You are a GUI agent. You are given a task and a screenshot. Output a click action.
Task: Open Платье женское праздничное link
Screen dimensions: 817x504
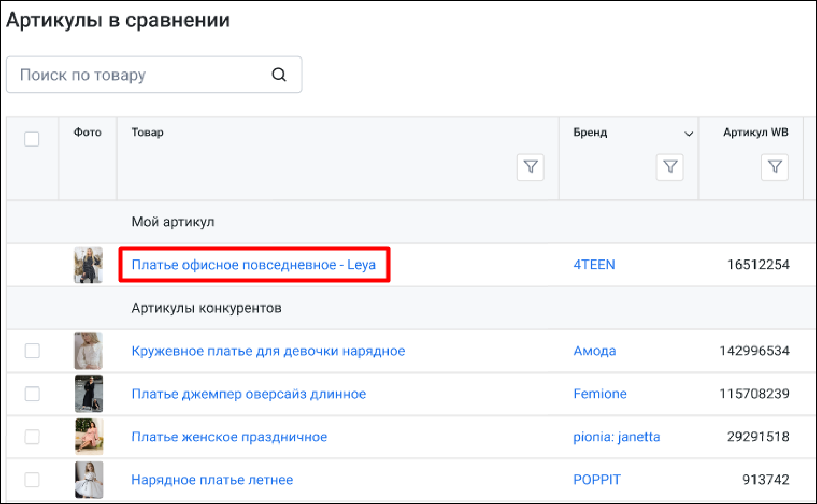(x=229, y=437)
